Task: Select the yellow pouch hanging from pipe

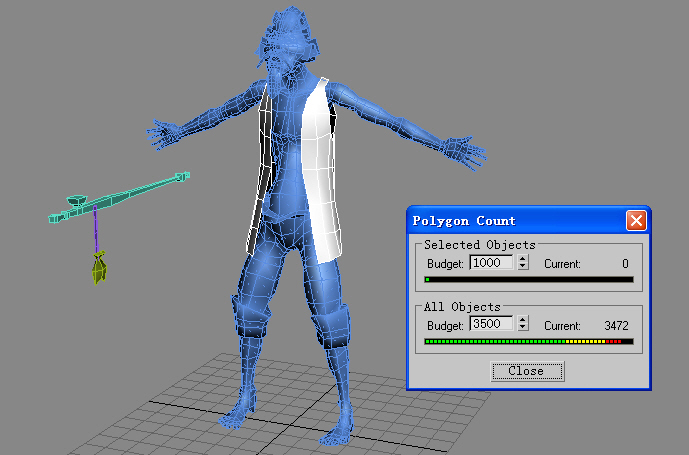Action: pyautogui.click(x=99, y=270)
